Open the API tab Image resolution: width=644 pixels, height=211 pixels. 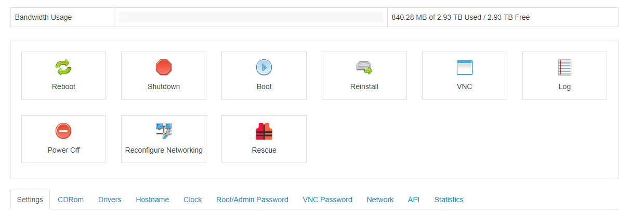click(414, 200)
